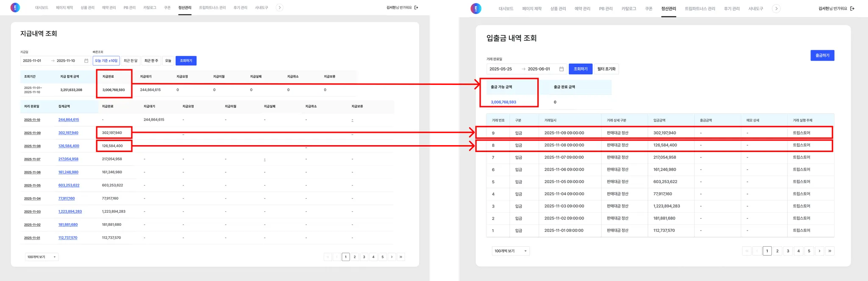Screen dimensions: 868x281
Task: Click logout icon on 지급내역 조회 page
Action: pos(416,8)
